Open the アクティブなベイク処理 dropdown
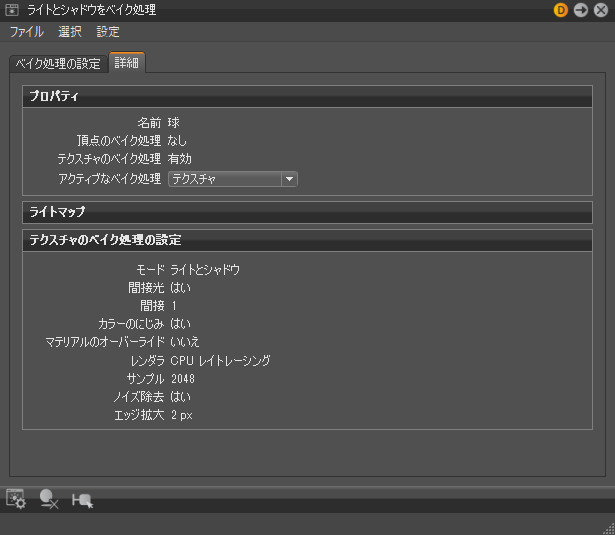 click(233, 179)
